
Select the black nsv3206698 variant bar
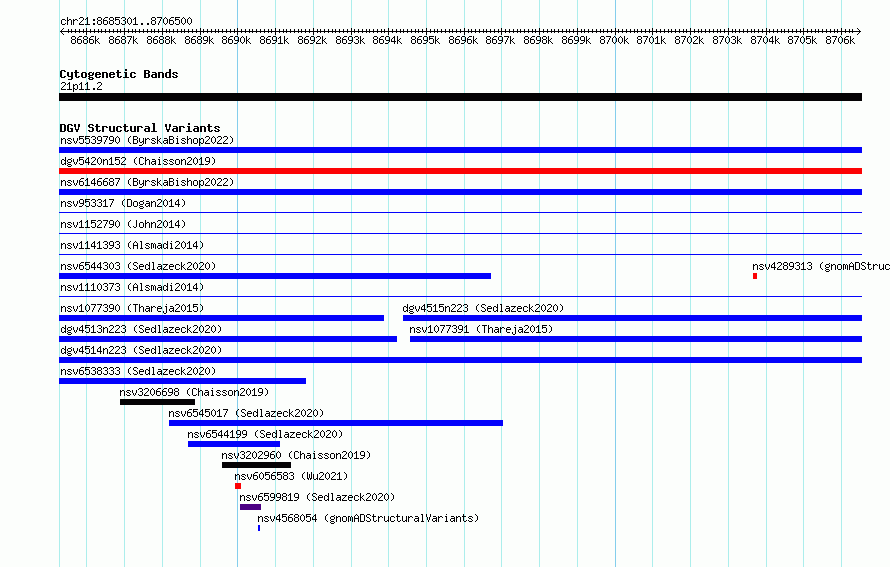point(157,402)
